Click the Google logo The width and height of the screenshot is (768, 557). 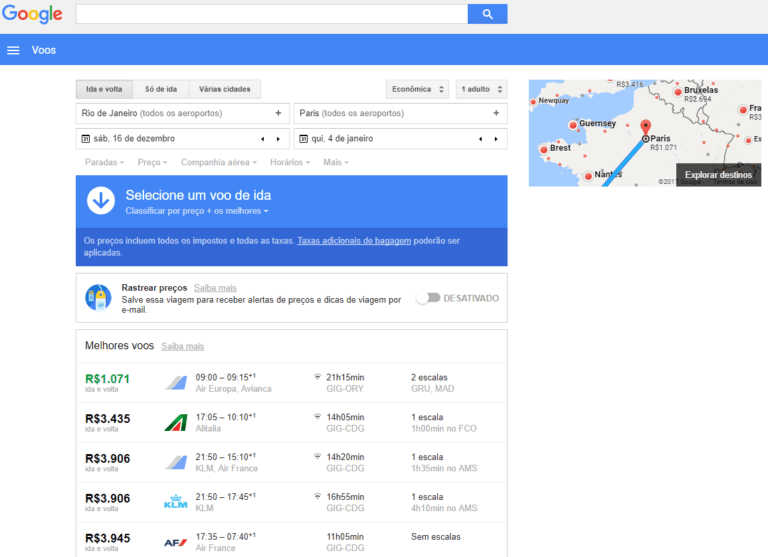pyautogui.click(x=32, y=14)
